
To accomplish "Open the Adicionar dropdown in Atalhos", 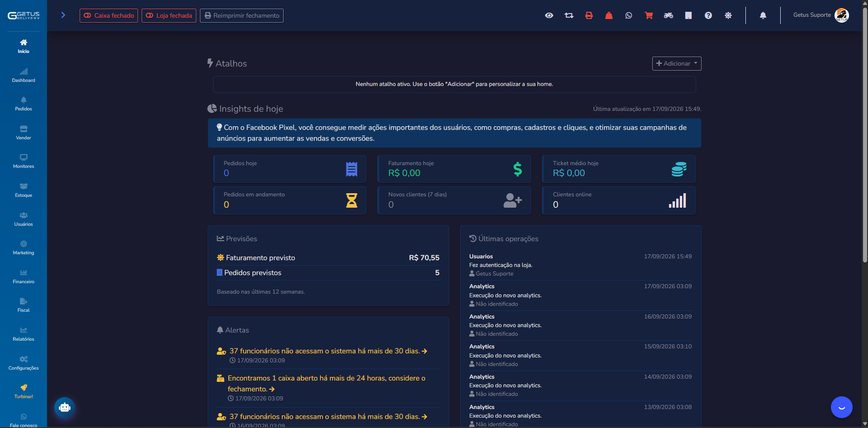I will tap(677, 63).
